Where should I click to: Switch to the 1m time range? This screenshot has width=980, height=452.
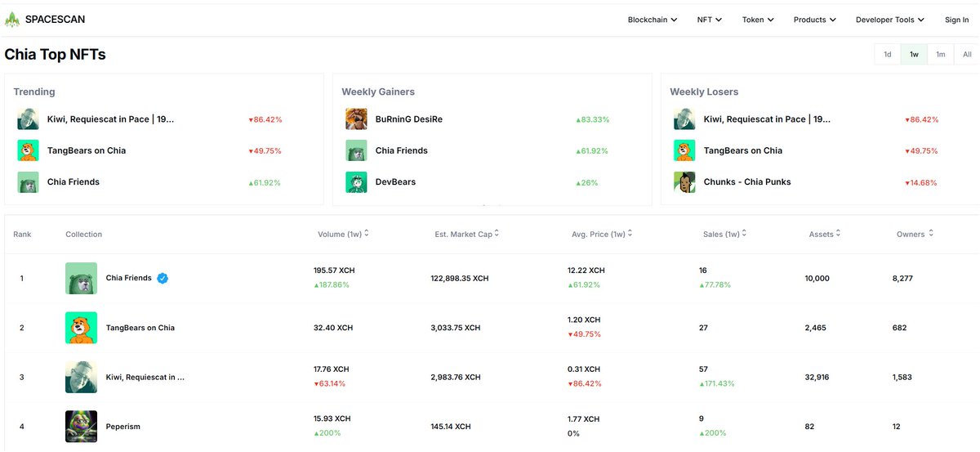pos(941,55)
